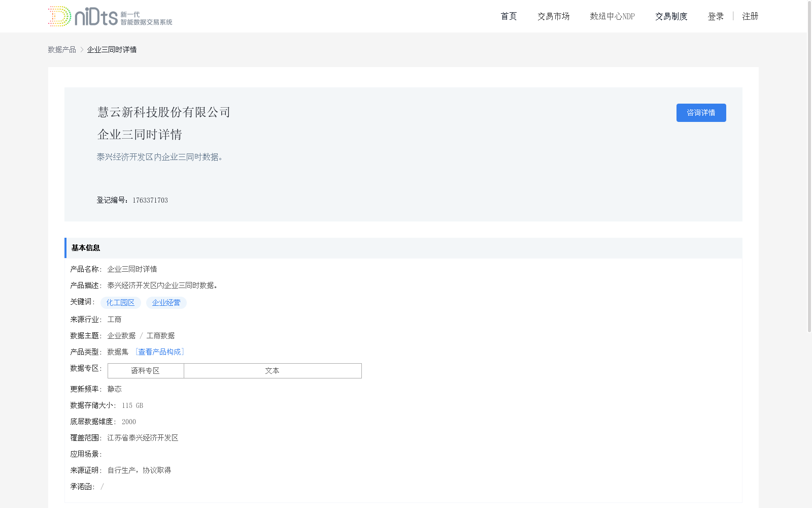Screen dimensions: 812x508
Task: Click the 115 GB storage value
Action: click(x=132, y=405)
